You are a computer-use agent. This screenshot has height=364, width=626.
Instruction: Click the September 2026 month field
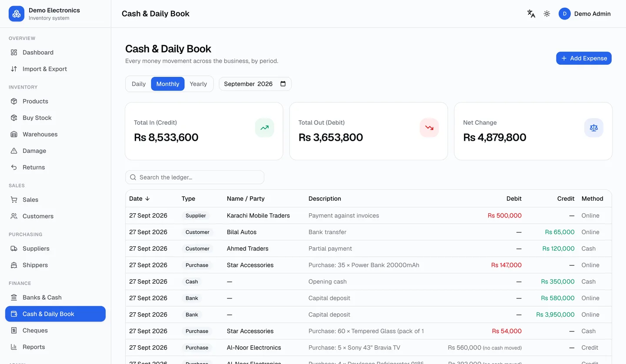(255, 84)
